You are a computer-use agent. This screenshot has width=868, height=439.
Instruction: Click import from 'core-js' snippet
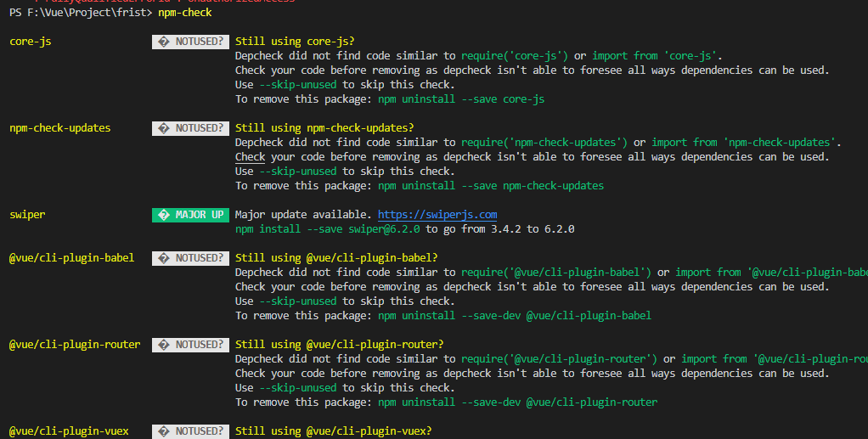654,56
